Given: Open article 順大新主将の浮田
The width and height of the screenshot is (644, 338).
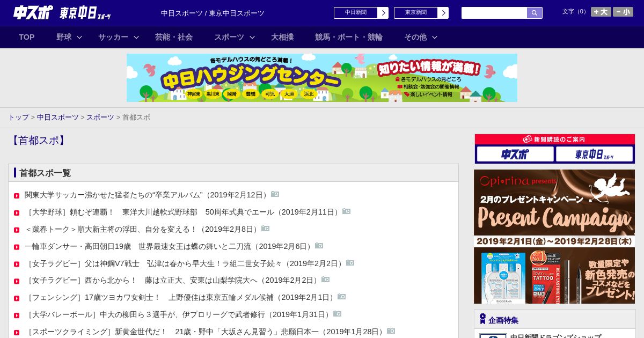Looking at the screenshot, I should click(x=142, y=229).
